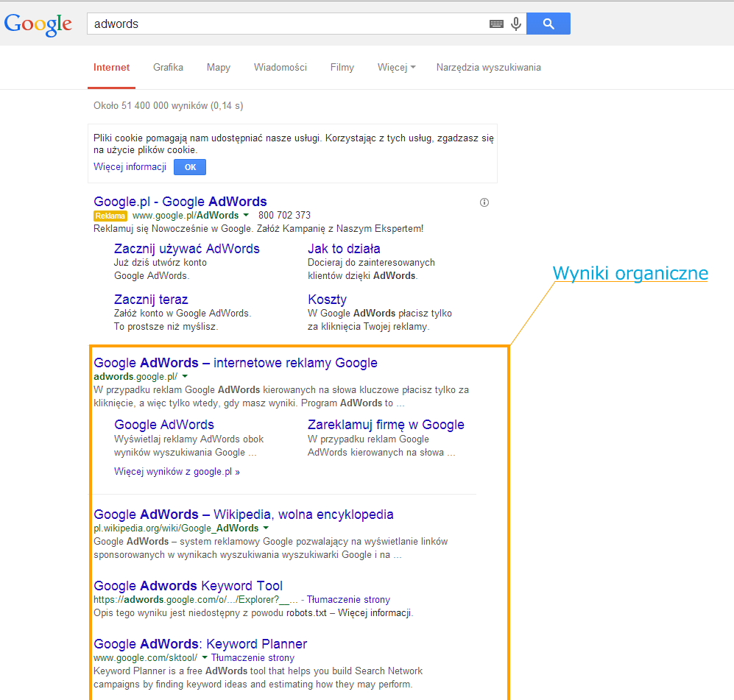Switch to Grafika tab
Viewport: 734px width, 700px height.
click(168, 68)
